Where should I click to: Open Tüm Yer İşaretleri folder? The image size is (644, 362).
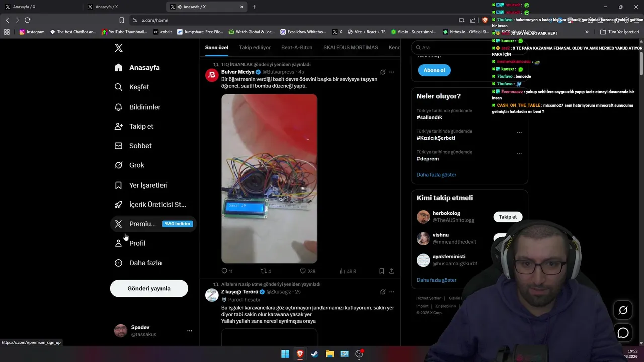click(619, 32)
